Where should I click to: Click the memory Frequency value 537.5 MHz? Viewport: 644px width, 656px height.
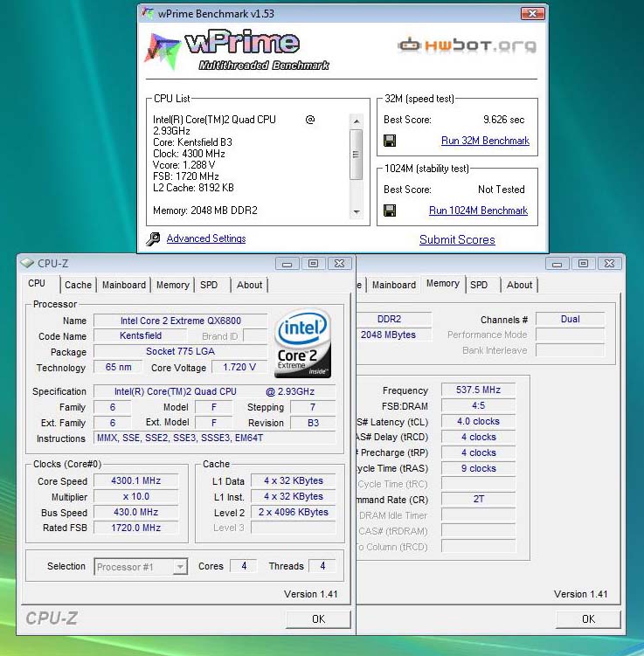point(478,390)
